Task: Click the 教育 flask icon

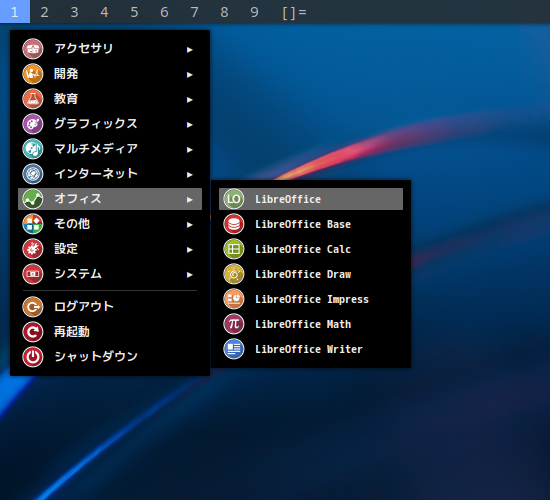Action: (33, 99)
